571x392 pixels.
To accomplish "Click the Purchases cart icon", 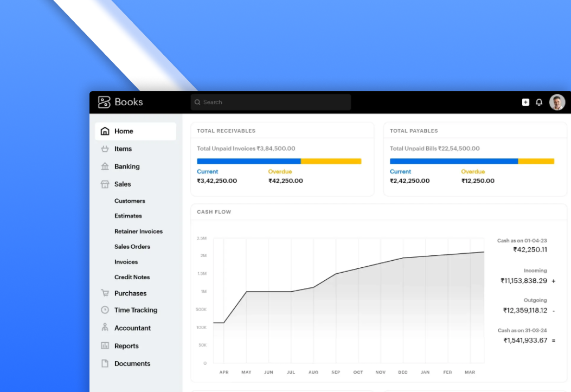I will pyautogui.click(x=105, y=293).
